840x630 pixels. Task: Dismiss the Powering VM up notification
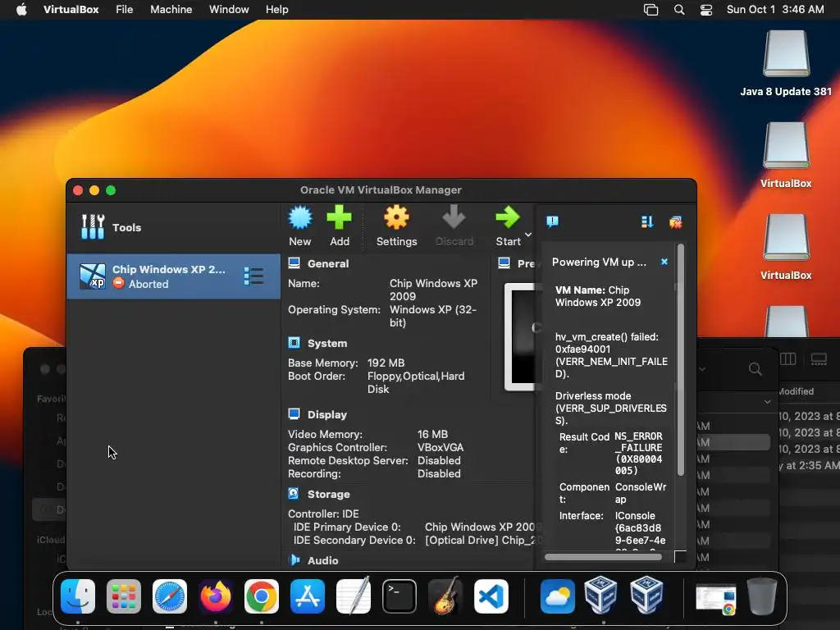[664, 262]
